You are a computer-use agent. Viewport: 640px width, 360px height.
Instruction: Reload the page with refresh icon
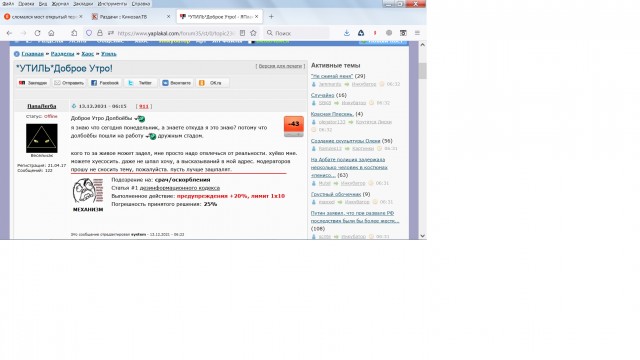[37, 33]
